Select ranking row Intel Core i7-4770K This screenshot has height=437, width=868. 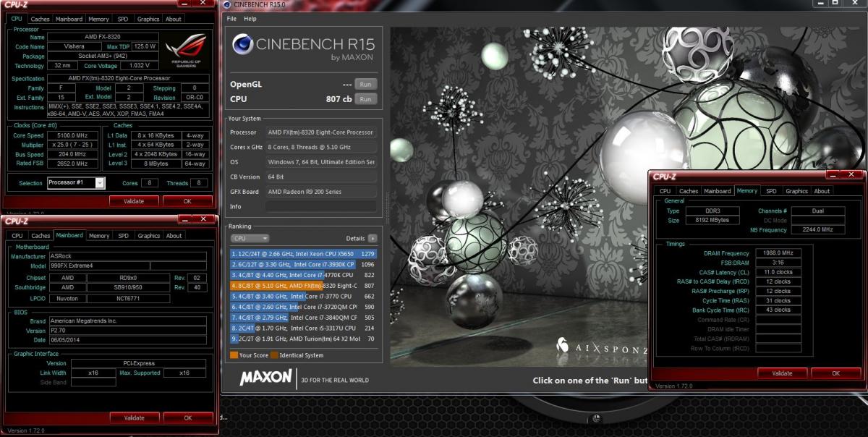pos(304,275)
